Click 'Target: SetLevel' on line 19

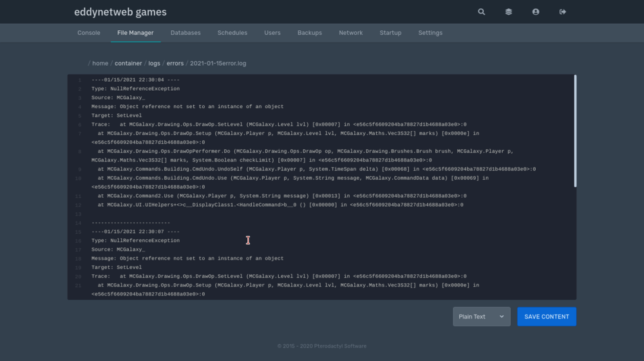tap(117, 268)
